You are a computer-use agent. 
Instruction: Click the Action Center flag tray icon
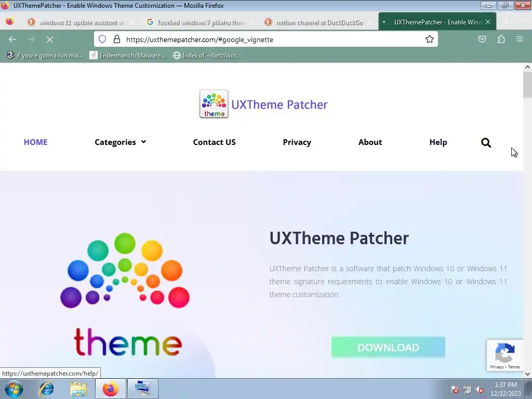point(455,390)
